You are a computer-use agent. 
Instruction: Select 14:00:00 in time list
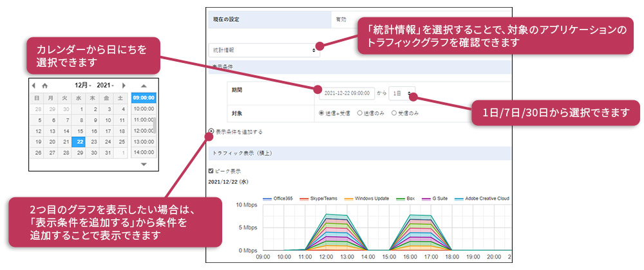click(144, 152)
